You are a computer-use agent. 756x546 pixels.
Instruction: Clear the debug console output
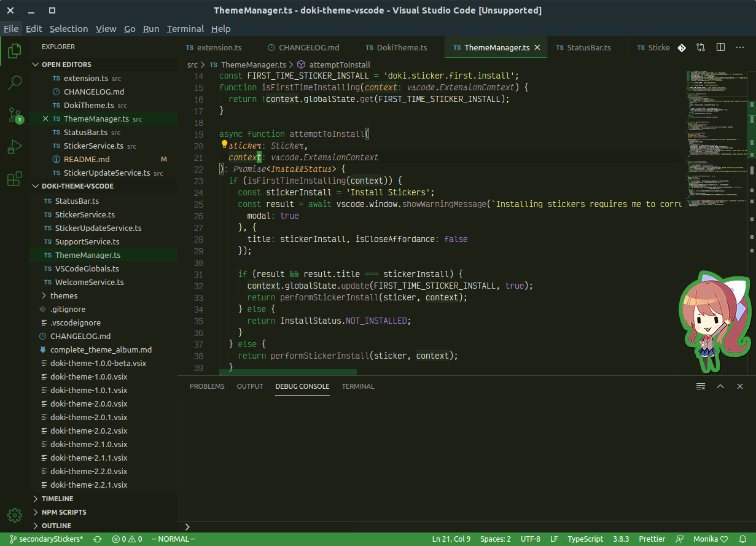701,386
